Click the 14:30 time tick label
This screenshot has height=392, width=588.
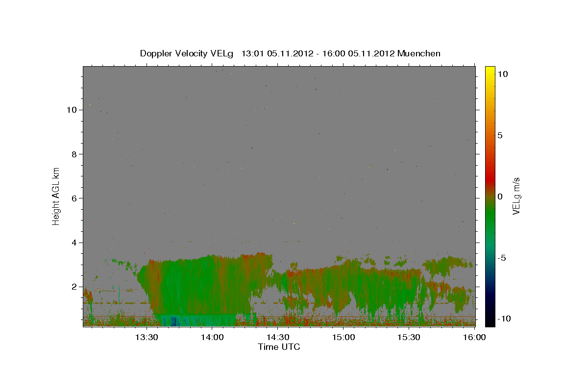[278, 337]
